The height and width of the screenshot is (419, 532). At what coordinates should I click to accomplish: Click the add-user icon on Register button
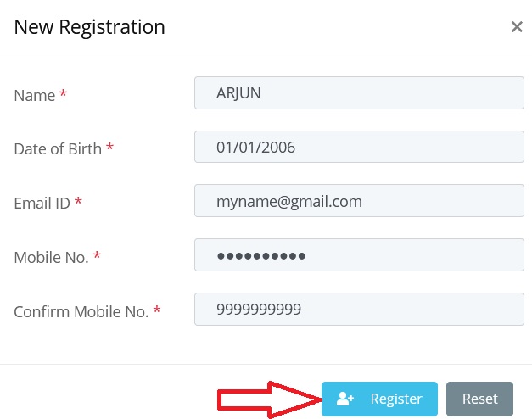point(345,399)
